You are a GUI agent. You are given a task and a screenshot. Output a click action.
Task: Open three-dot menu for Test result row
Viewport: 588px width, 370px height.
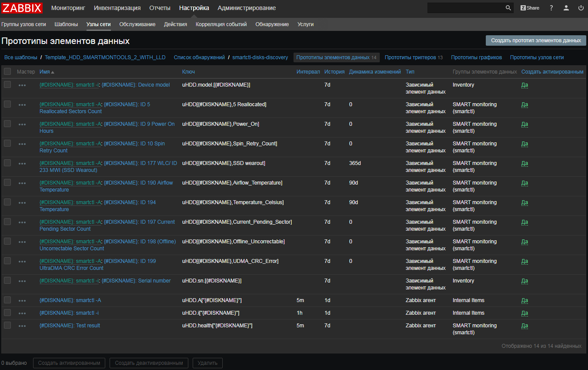click(x=22, y=326)
